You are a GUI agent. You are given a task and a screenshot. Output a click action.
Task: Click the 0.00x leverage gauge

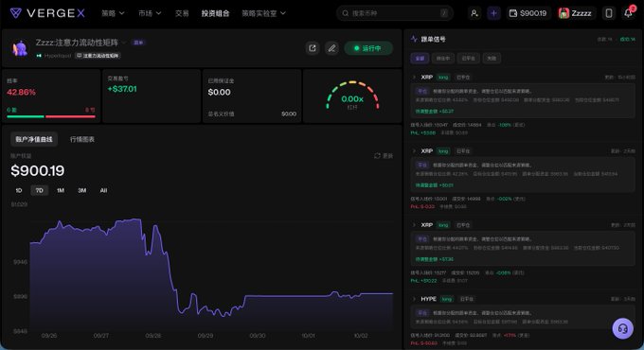pos(352,96)
